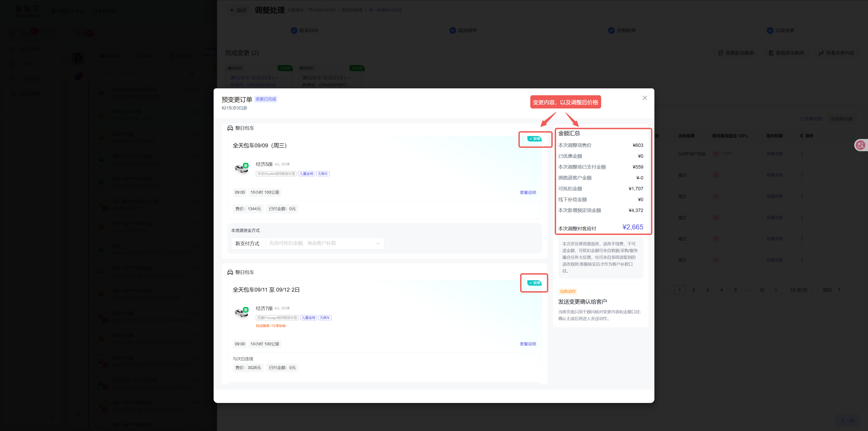
Task: Open the 统一变更执行完成 link in header
Action: tap(385, 10)
